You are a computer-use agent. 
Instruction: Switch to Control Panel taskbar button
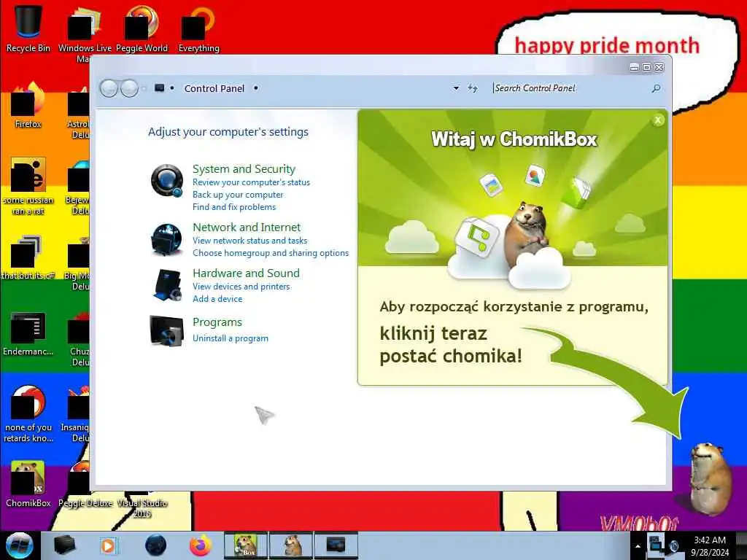tap(336, 545)
